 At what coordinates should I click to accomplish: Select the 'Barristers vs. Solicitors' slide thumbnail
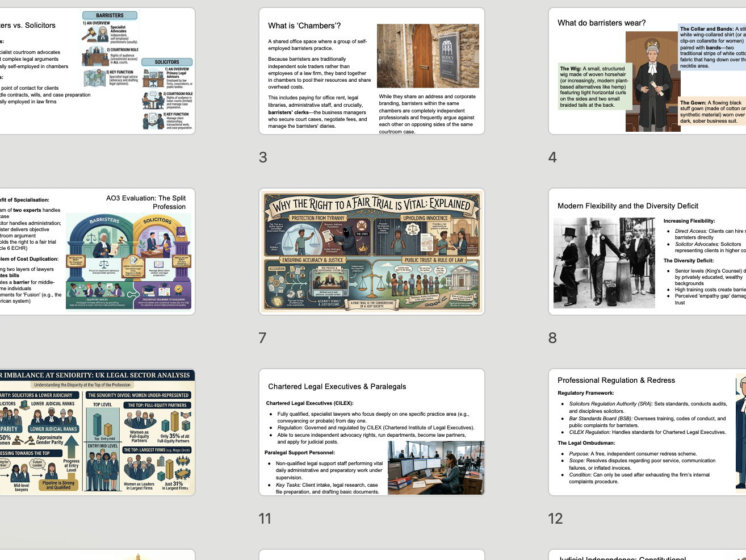pyautogui.click(x=97, y=71)
